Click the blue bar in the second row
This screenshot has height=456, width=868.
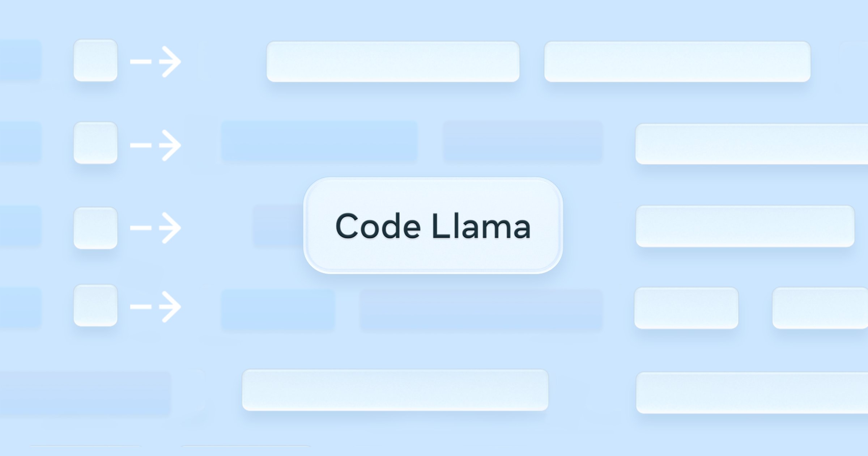pyautogui.click(x=319, y=141)
